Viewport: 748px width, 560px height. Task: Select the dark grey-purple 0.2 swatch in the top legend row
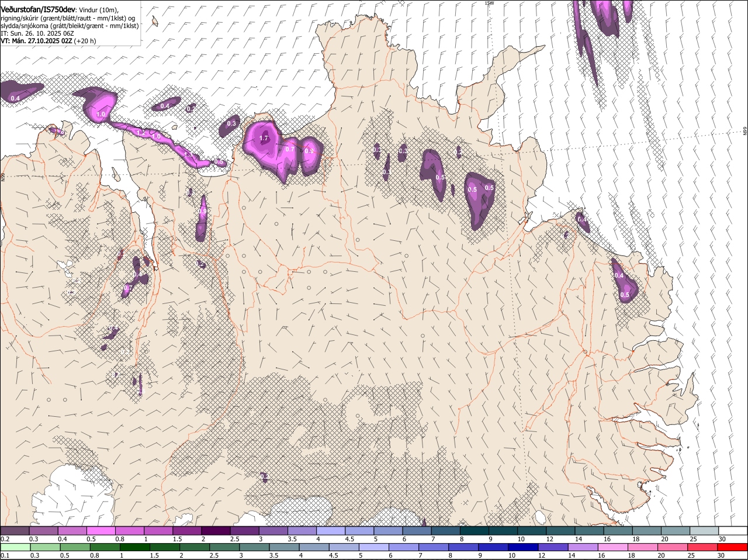(x=15, y=530)
